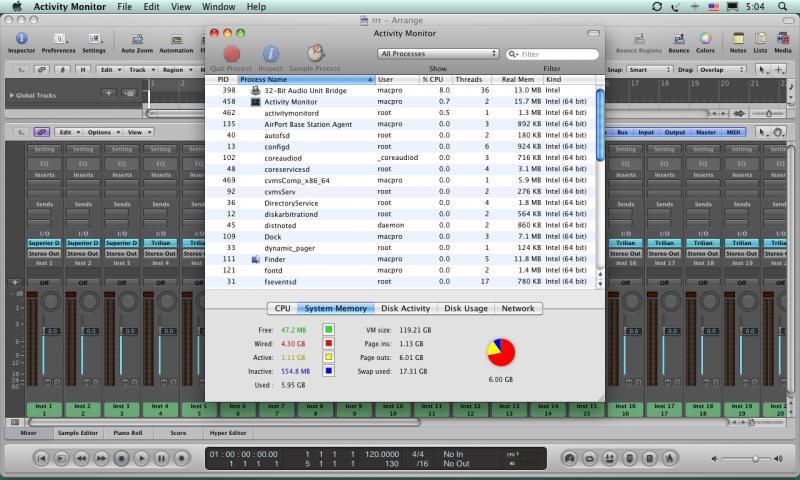Toggle the MIDI filter button in mixer
This screenshot has height=480, width=800.
[x=734, y=132]
